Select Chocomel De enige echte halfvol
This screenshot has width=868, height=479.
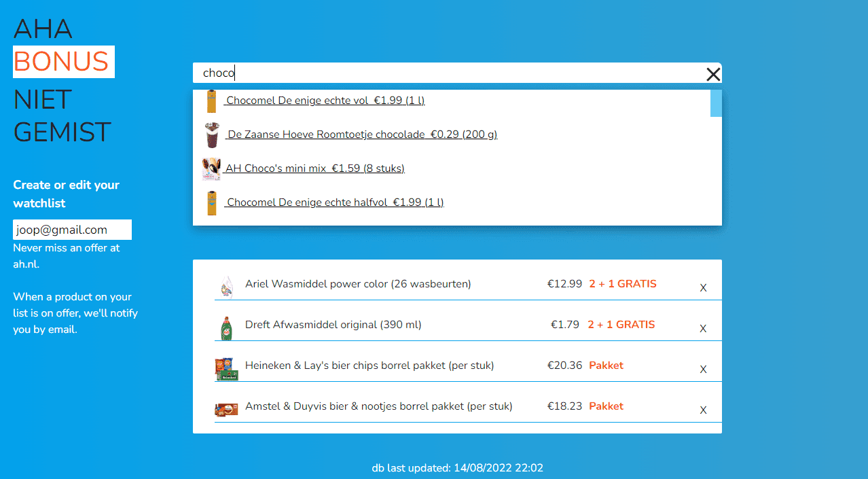click(335, 202)
